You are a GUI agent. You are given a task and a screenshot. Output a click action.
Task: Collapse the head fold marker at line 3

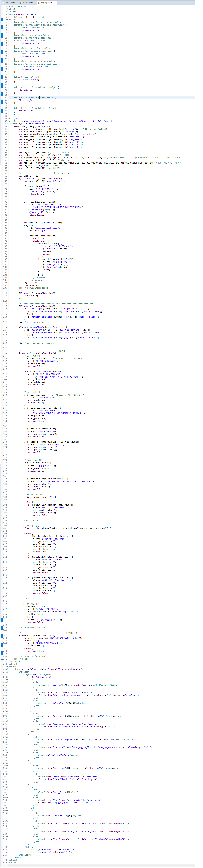pos(7,12)
